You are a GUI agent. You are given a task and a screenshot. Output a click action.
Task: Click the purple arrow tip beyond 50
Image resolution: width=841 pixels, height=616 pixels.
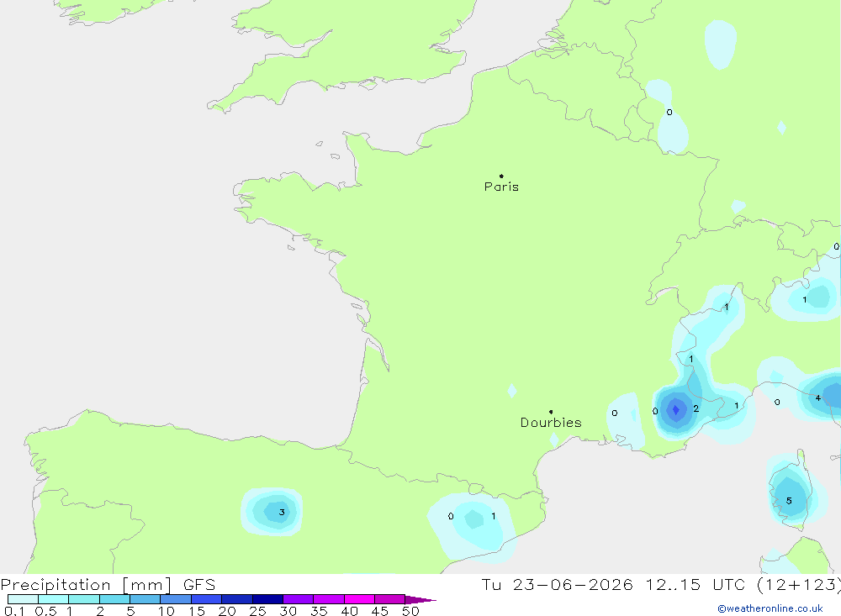click(420, 600)
